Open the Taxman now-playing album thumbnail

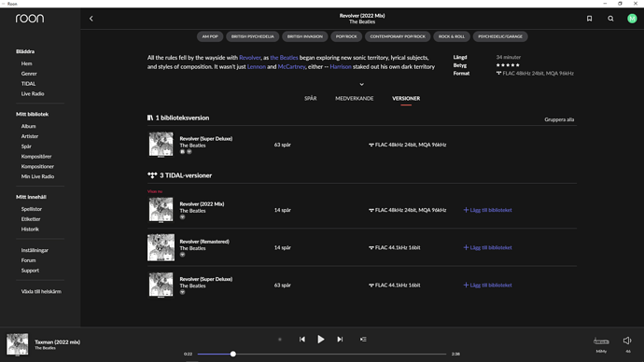pyautogui.click(x=17, y=344)
